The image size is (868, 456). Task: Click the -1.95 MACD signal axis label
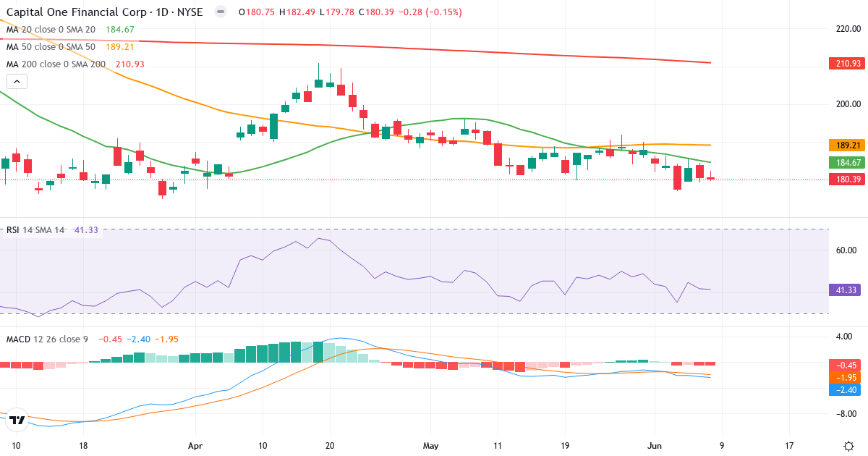[x=845, y=377]
